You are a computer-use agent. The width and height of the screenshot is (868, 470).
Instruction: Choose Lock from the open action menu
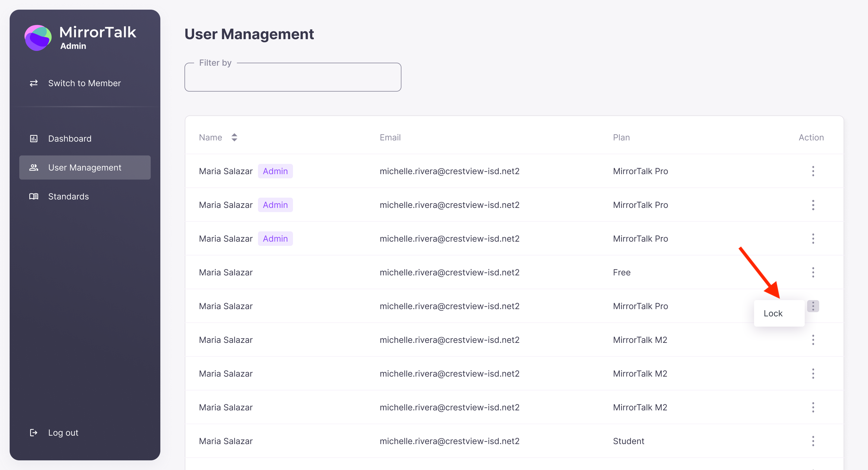pyautogui.click(x=779, y=313)
